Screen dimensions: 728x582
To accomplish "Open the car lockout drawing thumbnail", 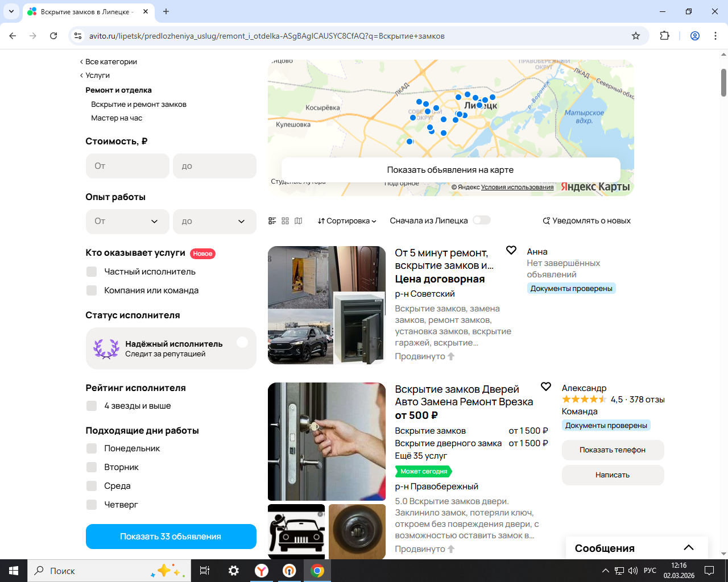I will coord(296,531).
